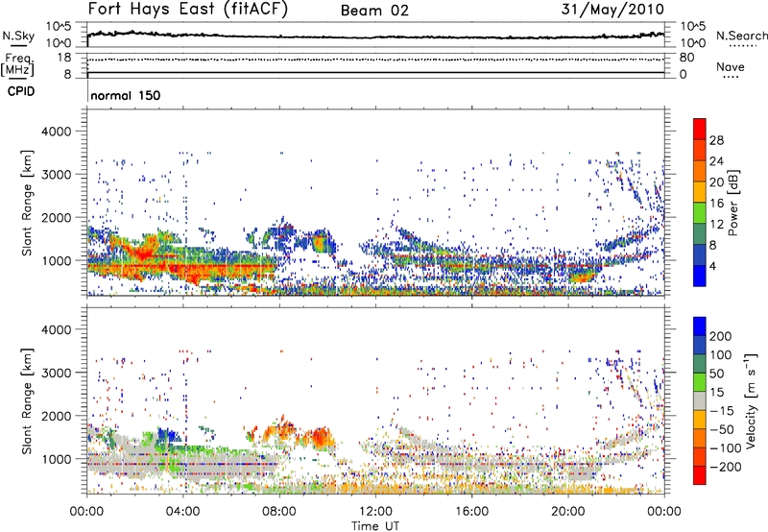
Task: Click time axis label '04:00'
Action: click(182, 512)
